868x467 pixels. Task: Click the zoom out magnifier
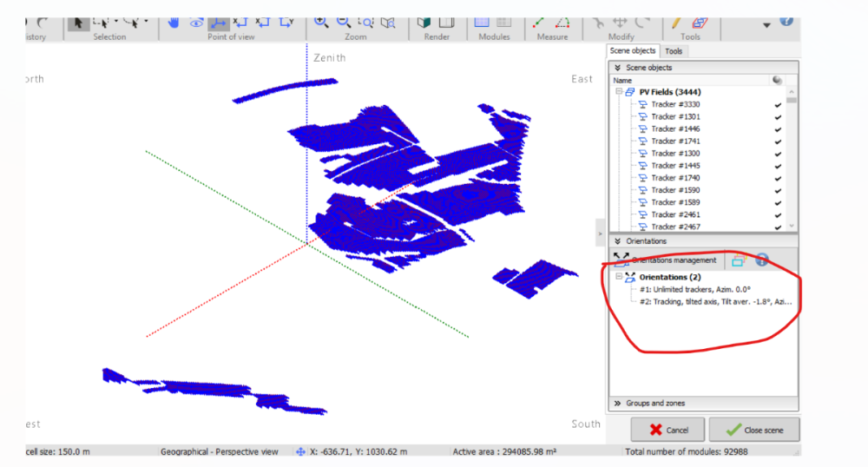[x=344, y=23]
